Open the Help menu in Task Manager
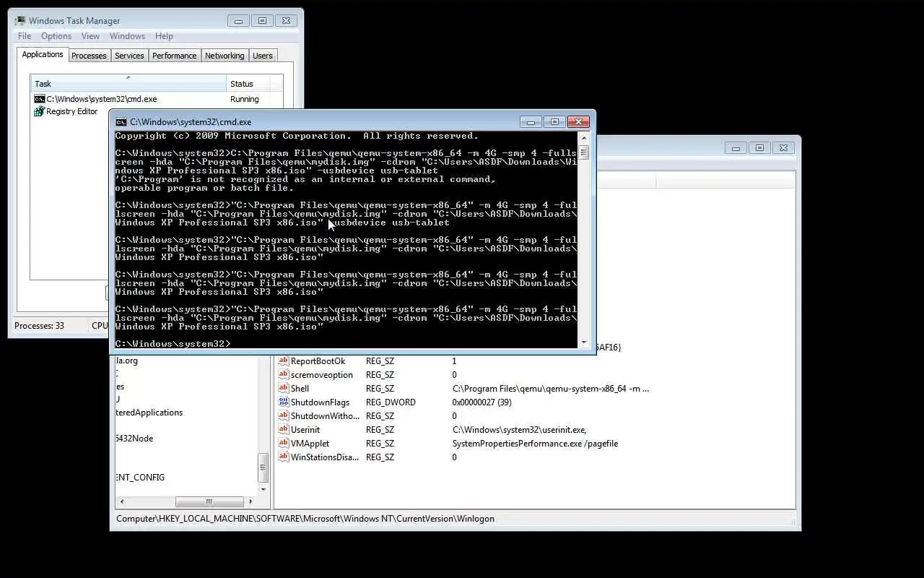The height and width of the screenshot is (578, 924). 164,36
